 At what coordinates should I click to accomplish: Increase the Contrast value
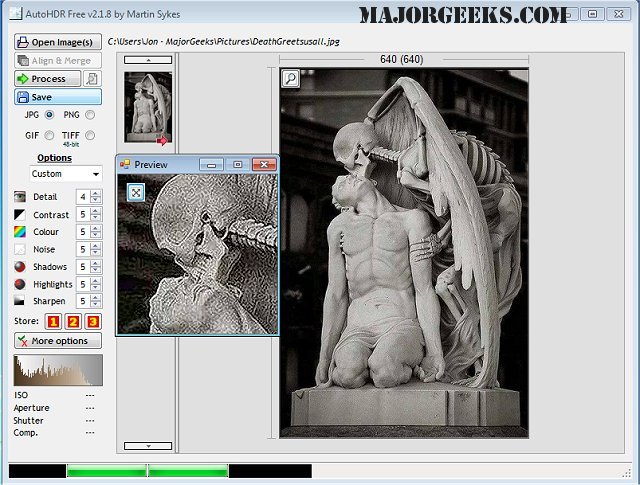click(96, 211)
